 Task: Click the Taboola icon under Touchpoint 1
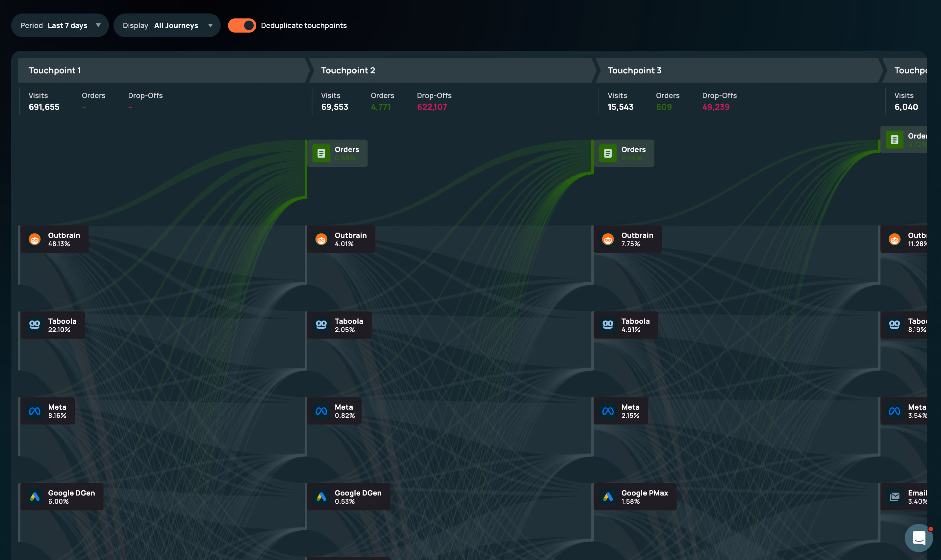pos(35,325)
